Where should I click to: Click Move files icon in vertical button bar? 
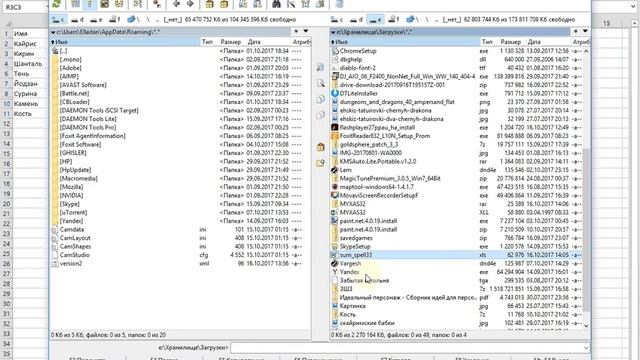tap(320, 115)
